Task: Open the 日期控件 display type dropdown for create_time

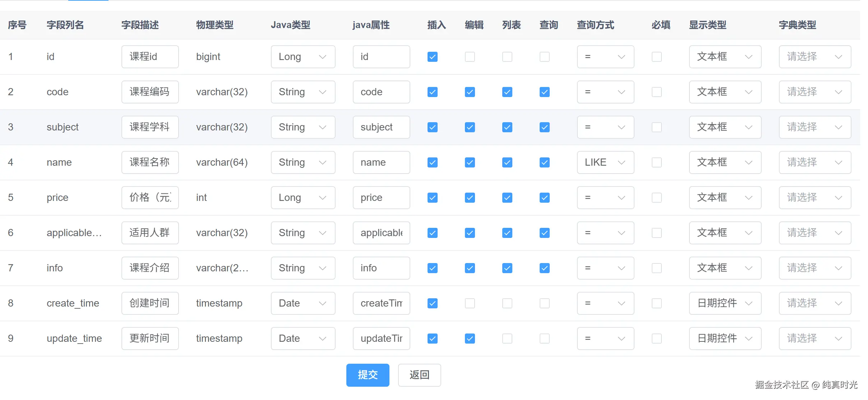Action: (725, 303)
